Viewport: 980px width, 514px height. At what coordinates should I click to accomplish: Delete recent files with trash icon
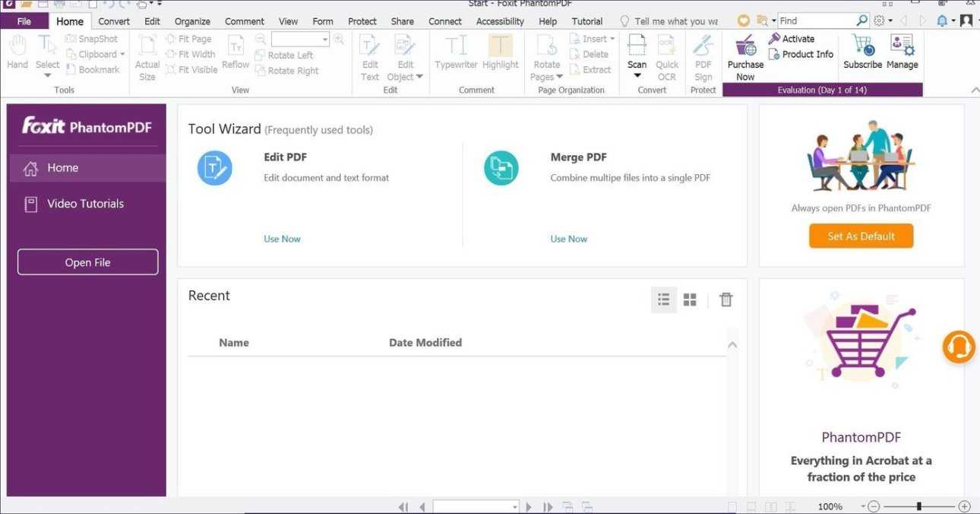[726, 300]
